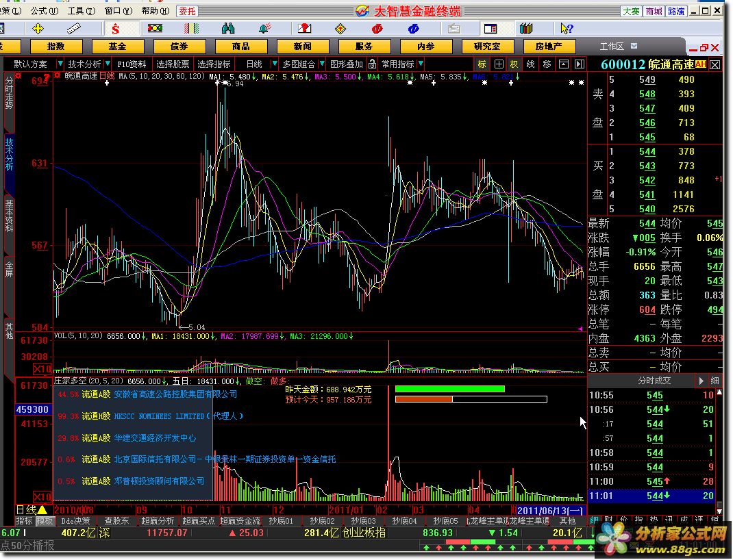Click the 路演 link button
Viewport: 733px width, 560px height.
coord(676,11)
